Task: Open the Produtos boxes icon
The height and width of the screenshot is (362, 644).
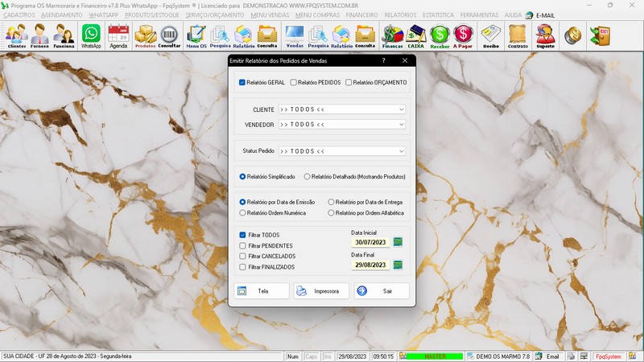Action: click(x=146, y=36)
